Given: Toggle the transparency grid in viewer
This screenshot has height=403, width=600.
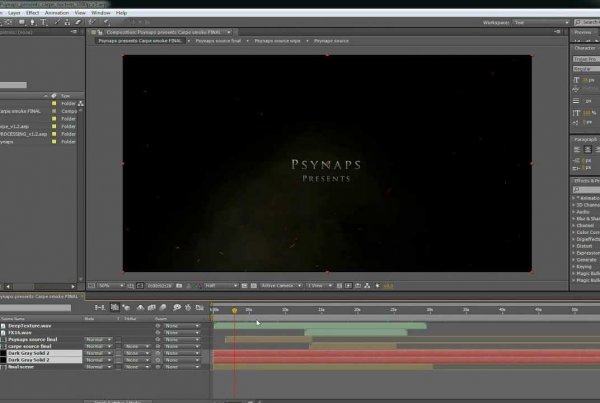Looking at the screenshot, I should 254,286.
